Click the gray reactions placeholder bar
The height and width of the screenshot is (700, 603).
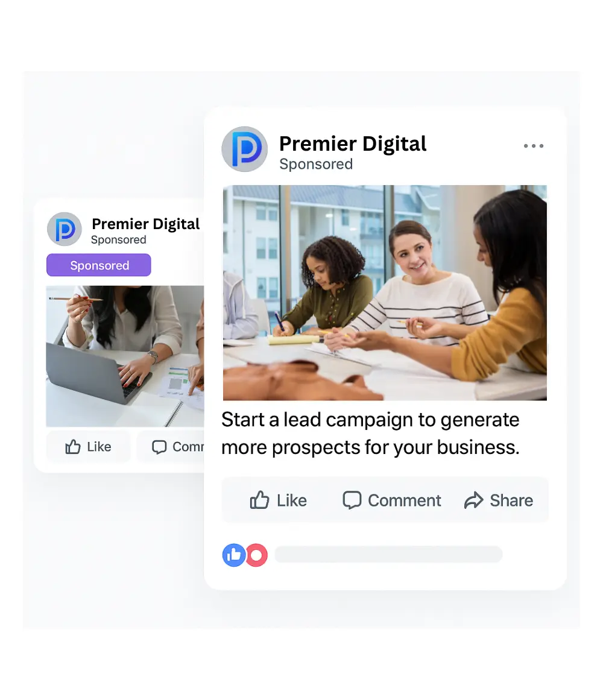388,555
